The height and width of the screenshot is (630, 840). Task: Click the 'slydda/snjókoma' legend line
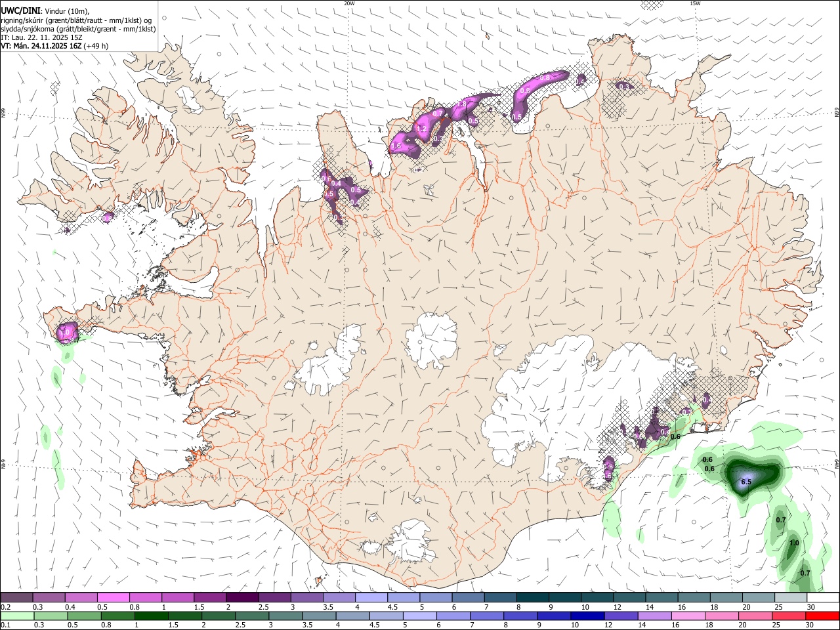point(78,29)
